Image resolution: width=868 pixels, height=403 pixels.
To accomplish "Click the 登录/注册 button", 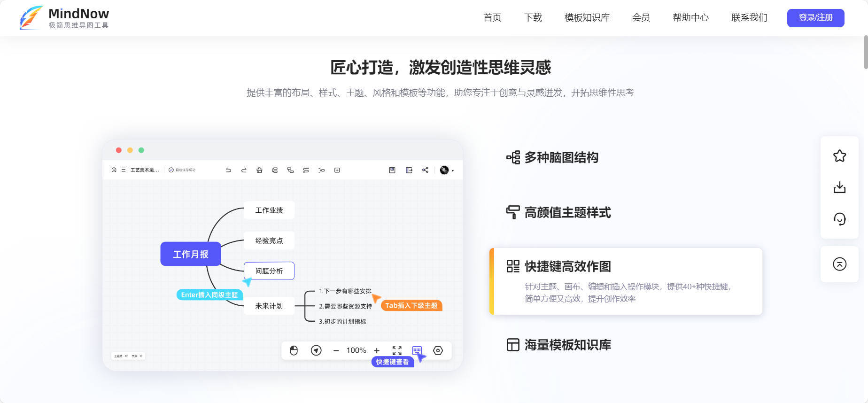I will [x=816, y=18].
